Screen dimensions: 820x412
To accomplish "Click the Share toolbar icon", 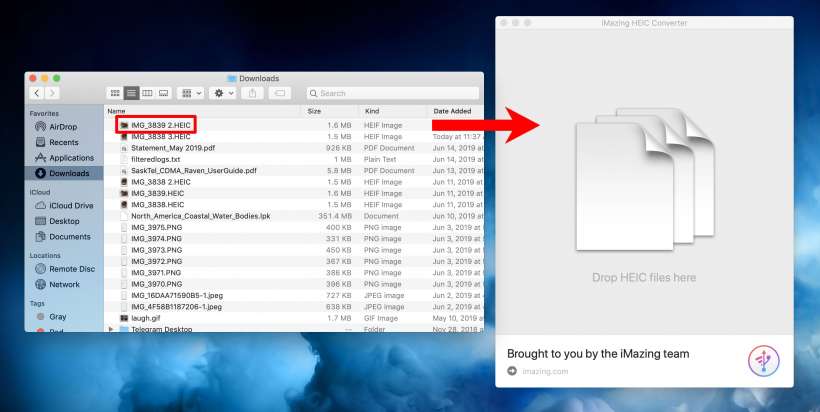I will click(251, 93).
